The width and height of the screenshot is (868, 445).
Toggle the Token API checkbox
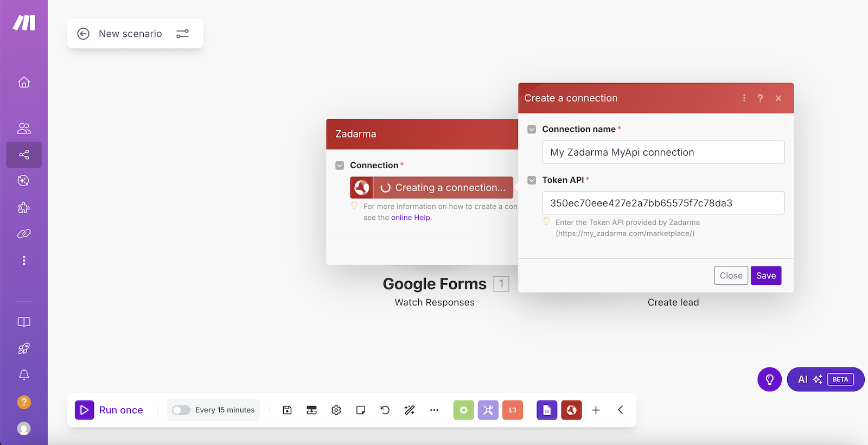point(532,180)
